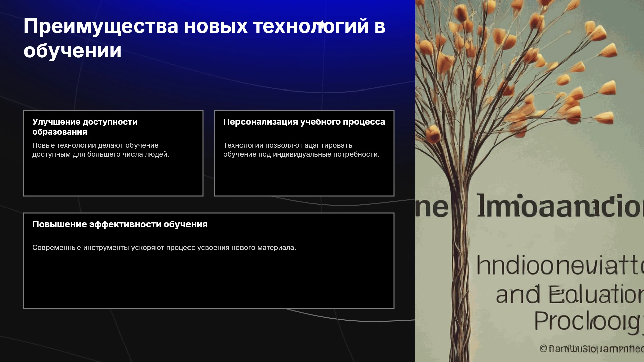Click the "hndiooneuiatto" line in the image
Viewport: 644px width, 362px height.
click(x=560, y=265)
